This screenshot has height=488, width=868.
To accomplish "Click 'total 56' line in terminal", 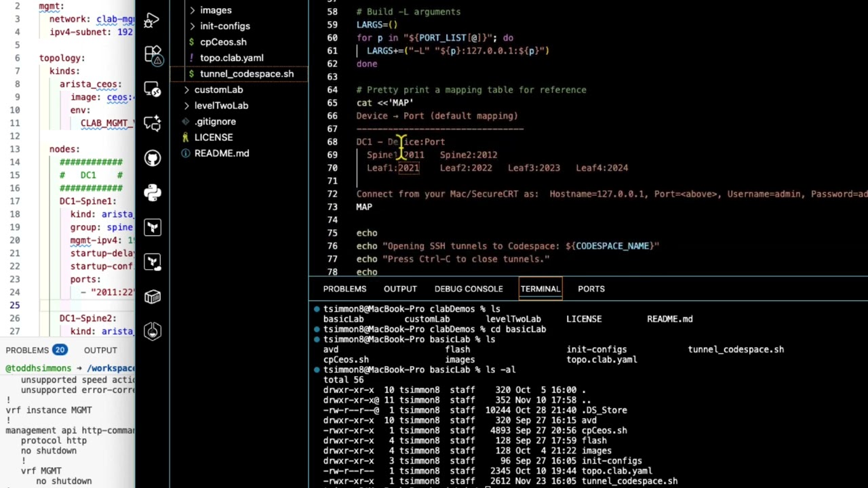I will [x=344, y=380].
